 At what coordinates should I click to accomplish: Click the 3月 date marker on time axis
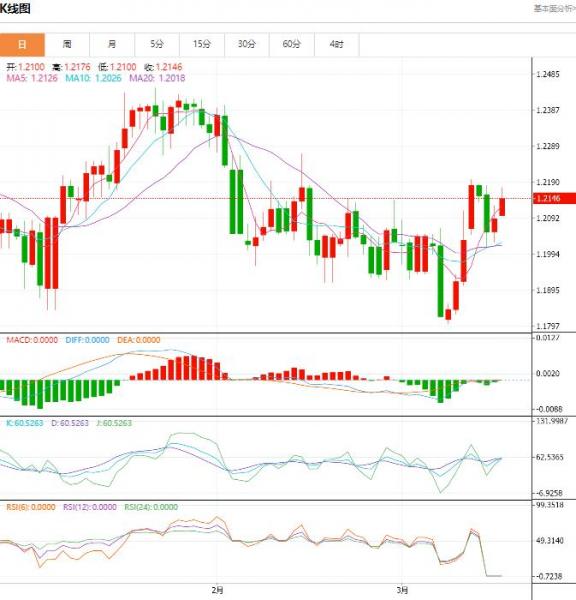click(402, 590)
